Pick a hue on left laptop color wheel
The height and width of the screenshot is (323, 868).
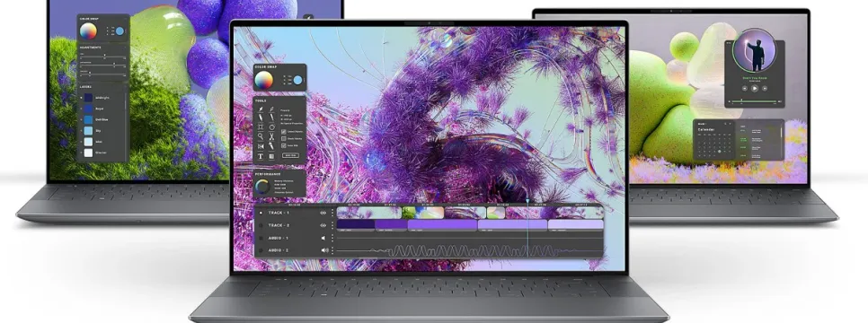[x=88, y=31]
